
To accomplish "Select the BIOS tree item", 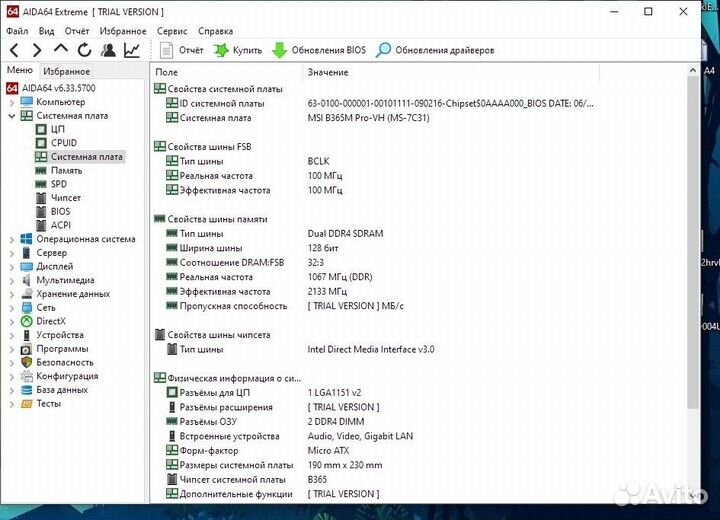I will (60, 211).
